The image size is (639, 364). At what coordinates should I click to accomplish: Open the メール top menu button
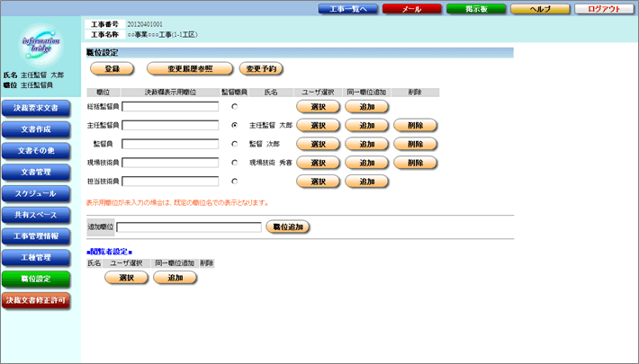410,8
